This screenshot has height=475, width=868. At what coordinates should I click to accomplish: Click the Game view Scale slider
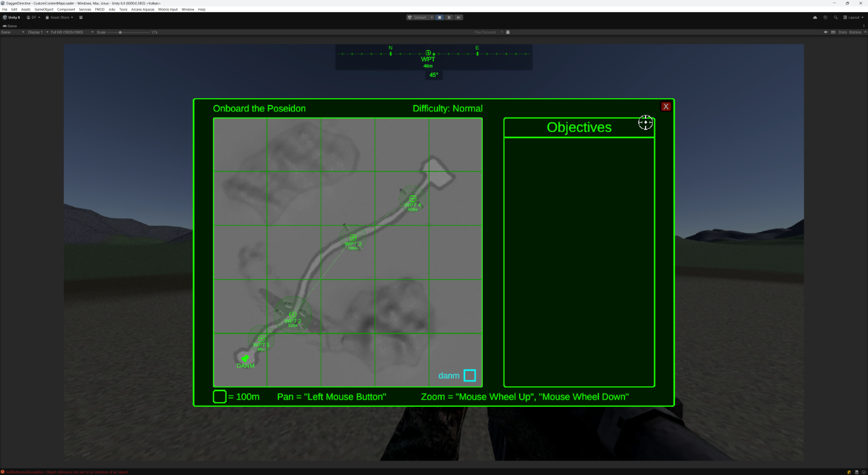coord(120,32)
